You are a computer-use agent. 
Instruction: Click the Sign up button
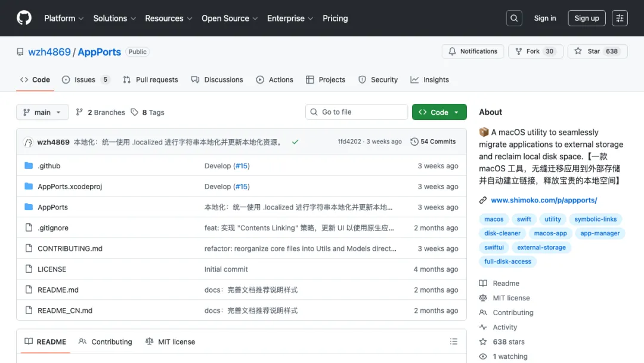[x=587, y=18]
